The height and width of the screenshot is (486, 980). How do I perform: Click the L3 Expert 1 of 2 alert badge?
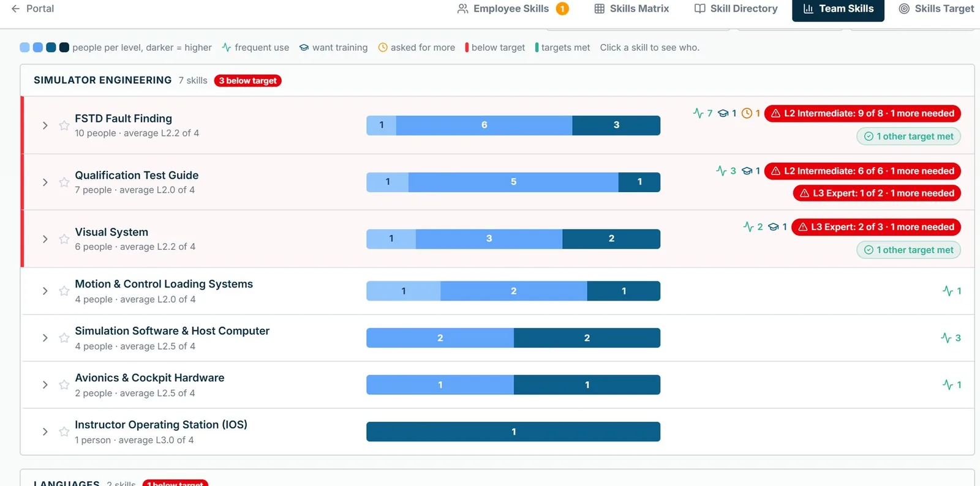point(877,193)
